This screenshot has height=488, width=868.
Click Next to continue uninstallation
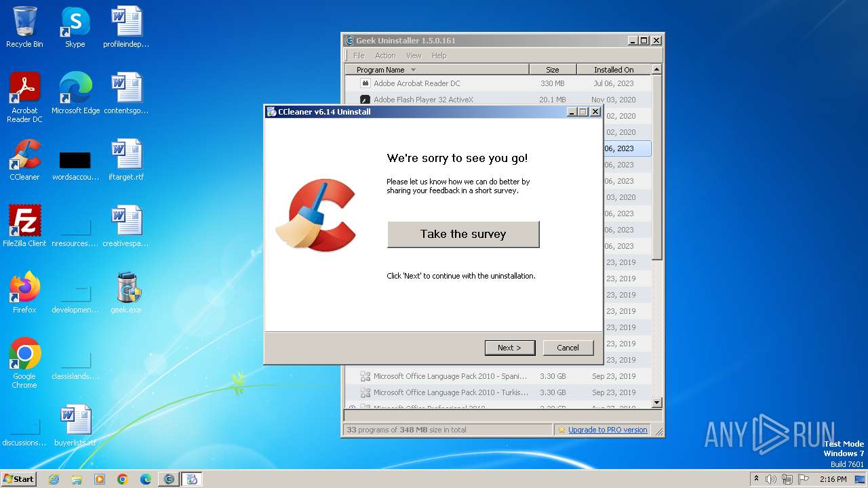(510, 348)
